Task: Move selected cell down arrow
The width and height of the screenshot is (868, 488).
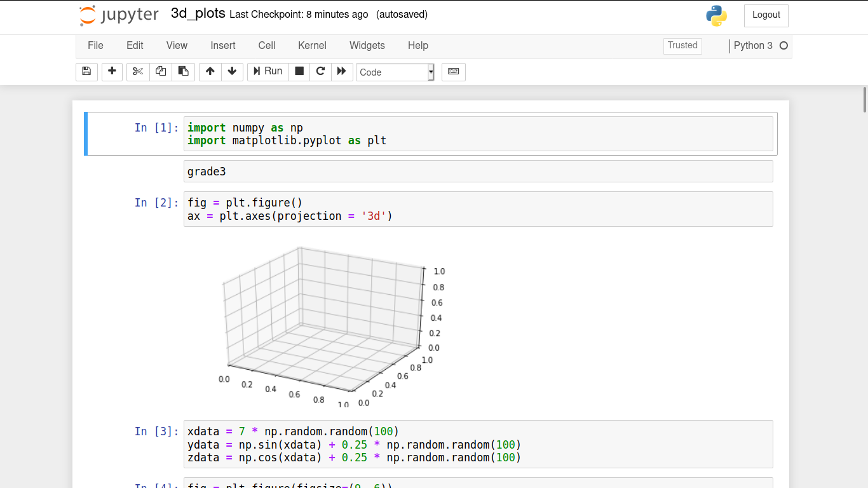Action: 233,72
